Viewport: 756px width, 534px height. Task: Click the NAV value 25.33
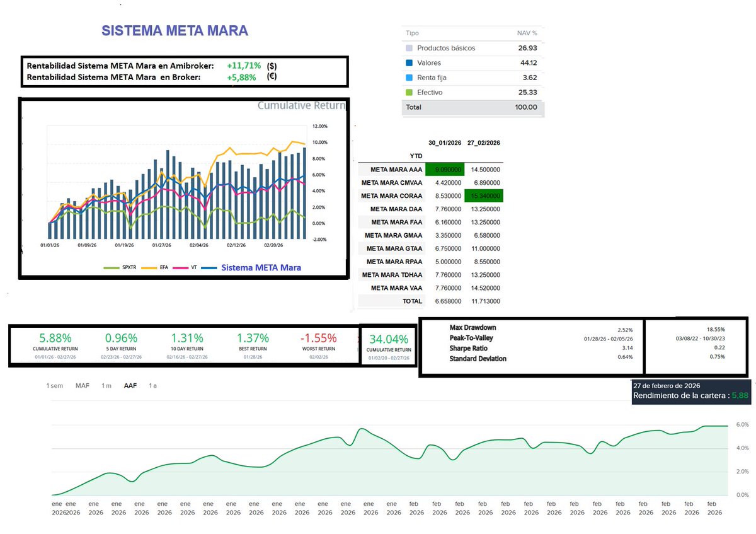point(527,93)
